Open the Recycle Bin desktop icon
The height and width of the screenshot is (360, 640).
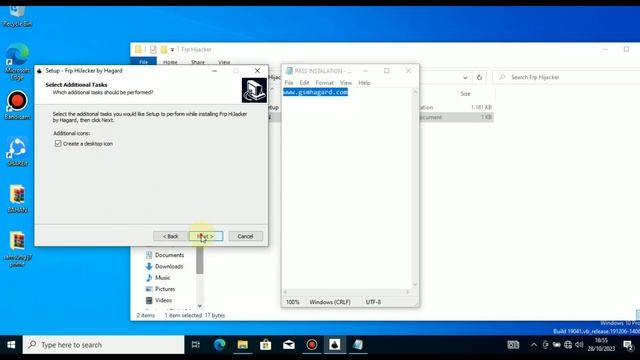(17, 16)
